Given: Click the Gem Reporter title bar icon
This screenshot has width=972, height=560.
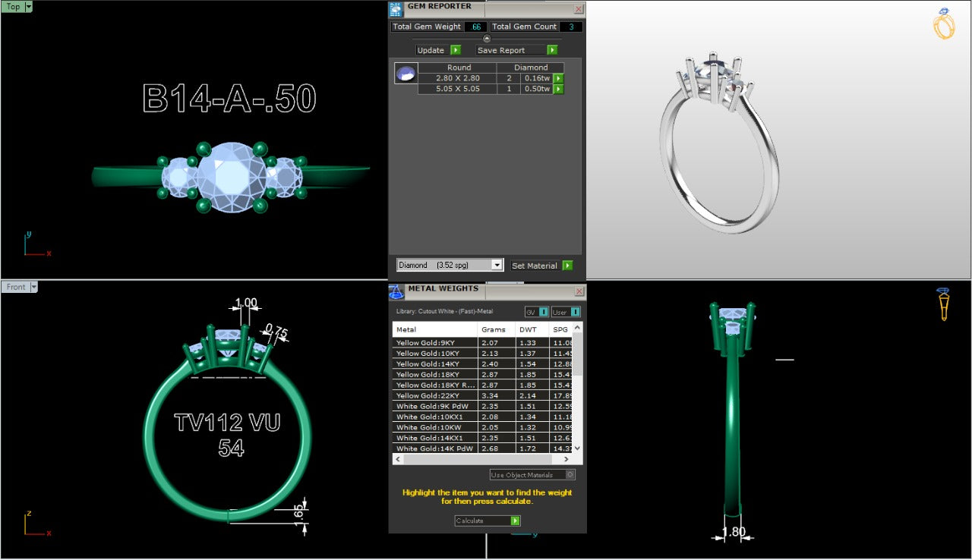Looking at the screenshot, I should pyautogui.click(x=396, y=9).
